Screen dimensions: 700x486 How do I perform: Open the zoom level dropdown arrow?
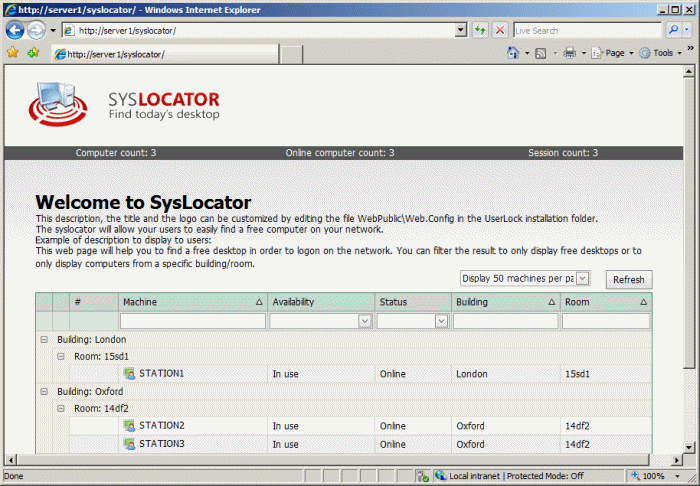(x=678, y=476)
